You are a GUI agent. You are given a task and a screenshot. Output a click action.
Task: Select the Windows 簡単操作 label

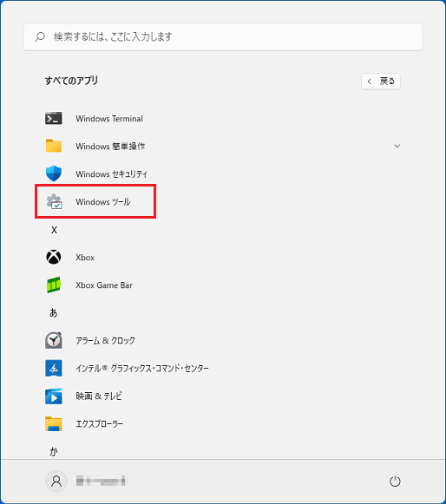click(x=110, y=147)
